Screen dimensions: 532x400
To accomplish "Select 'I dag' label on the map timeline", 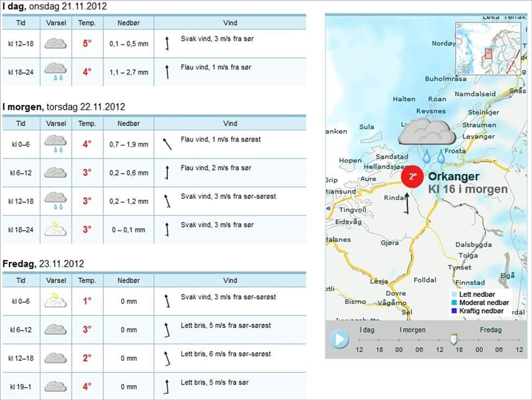I will click(367, 330).
